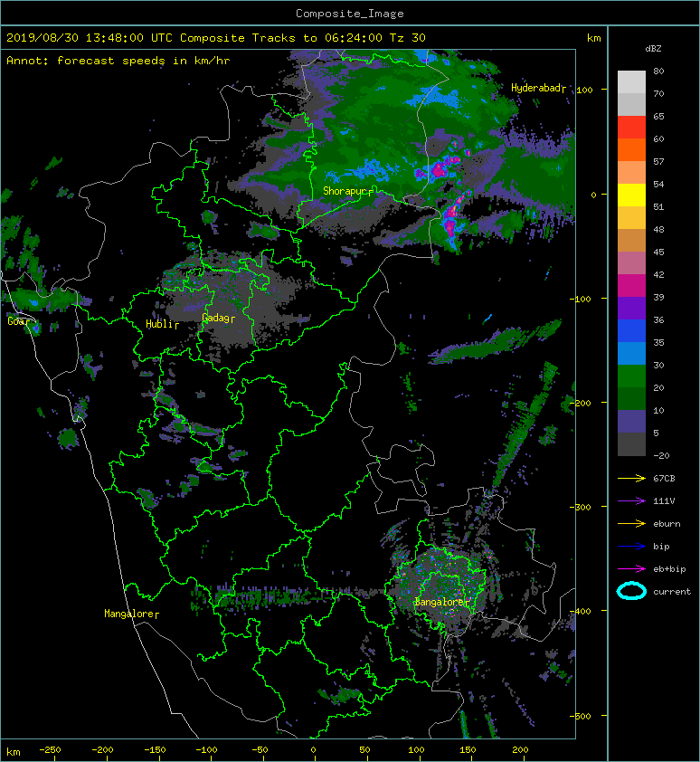
Task: Click the eburn arrow legend icon
Action: 631,524
